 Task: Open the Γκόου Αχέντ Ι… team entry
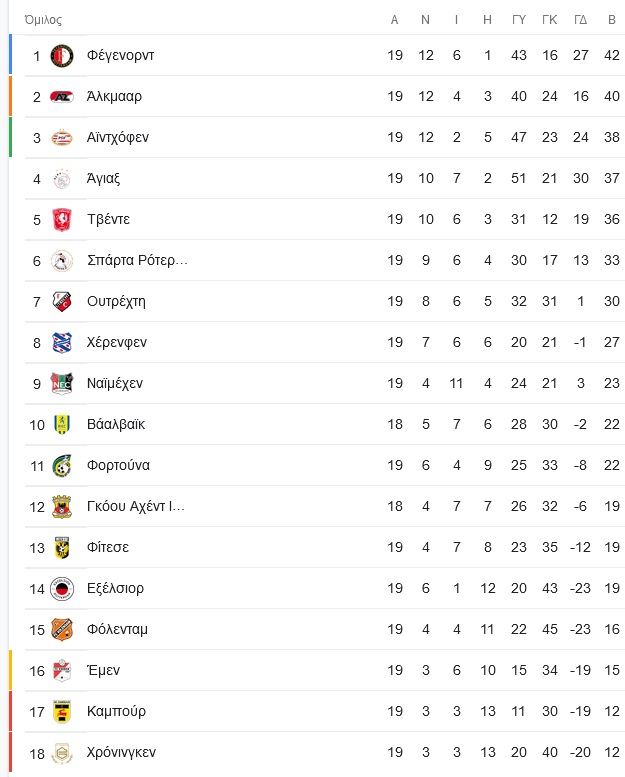click(136, 506)
